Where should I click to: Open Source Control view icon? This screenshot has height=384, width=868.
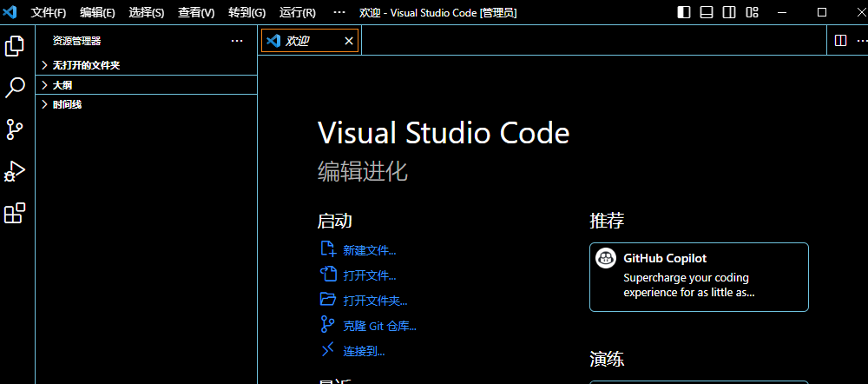point(15,129)
